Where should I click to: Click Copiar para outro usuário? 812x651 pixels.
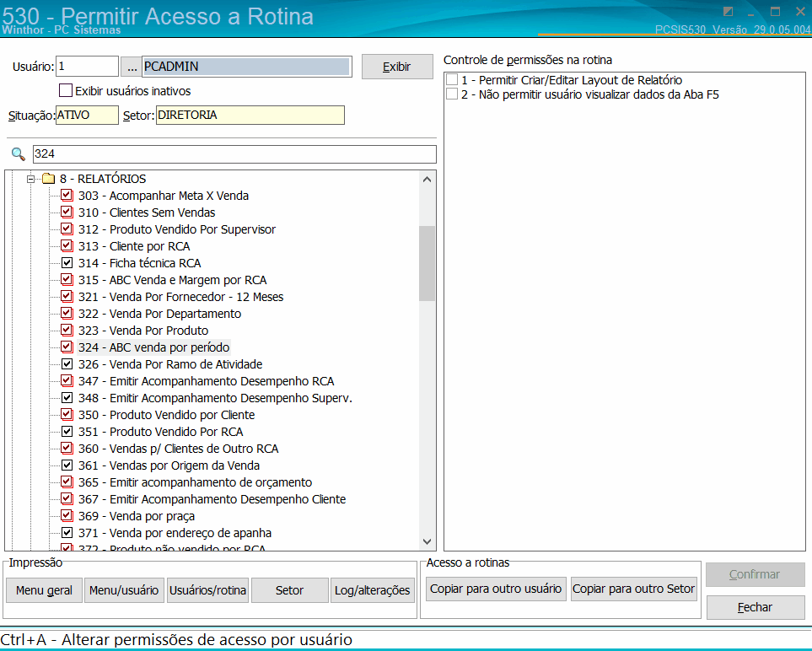(496, 589)
